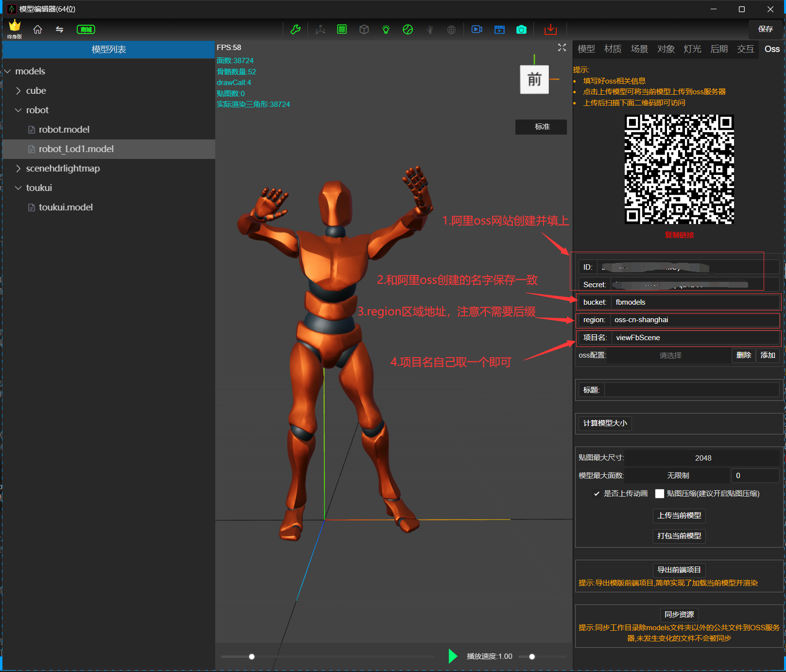Click the 打包当前模型 button
Screen dimensions: 786x672
click(x=679, y=536)
